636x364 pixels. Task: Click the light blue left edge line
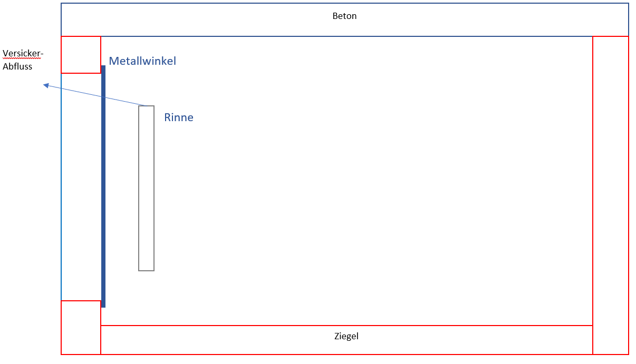pyautogui.click(x=61, y=187)
